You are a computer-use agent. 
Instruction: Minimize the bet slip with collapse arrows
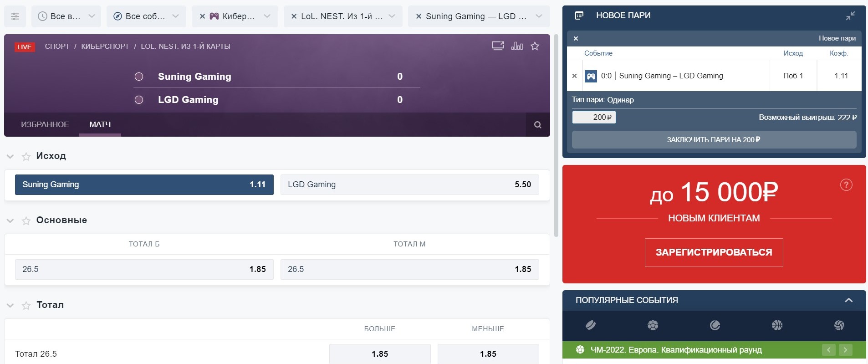tap(850, 16)
